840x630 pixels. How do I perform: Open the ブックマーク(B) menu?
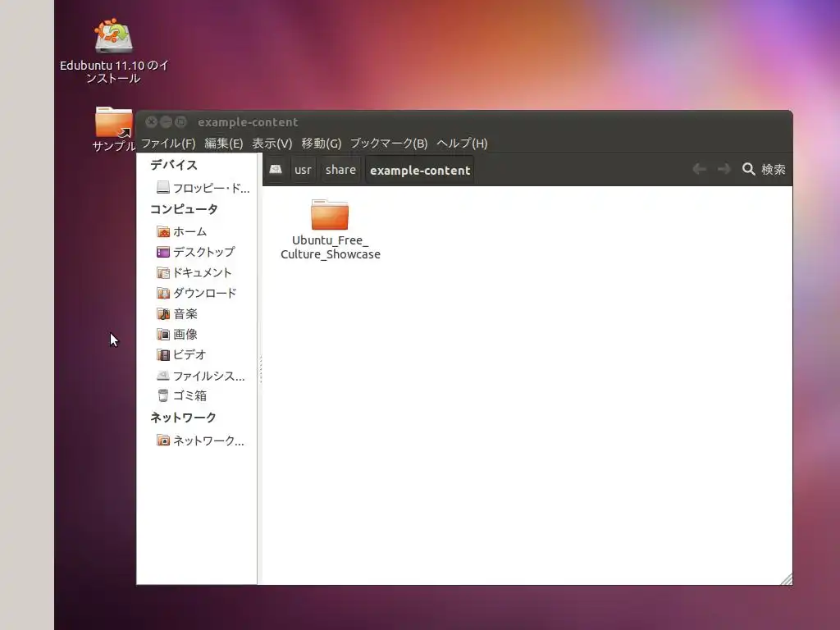coord(389,144)
